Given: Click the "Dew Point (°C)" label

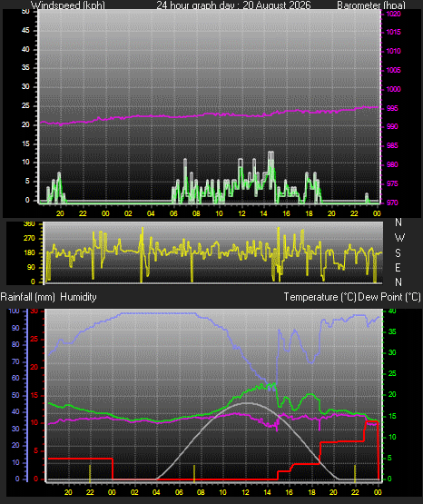Looking at the screenshot, I should point(389,297).
